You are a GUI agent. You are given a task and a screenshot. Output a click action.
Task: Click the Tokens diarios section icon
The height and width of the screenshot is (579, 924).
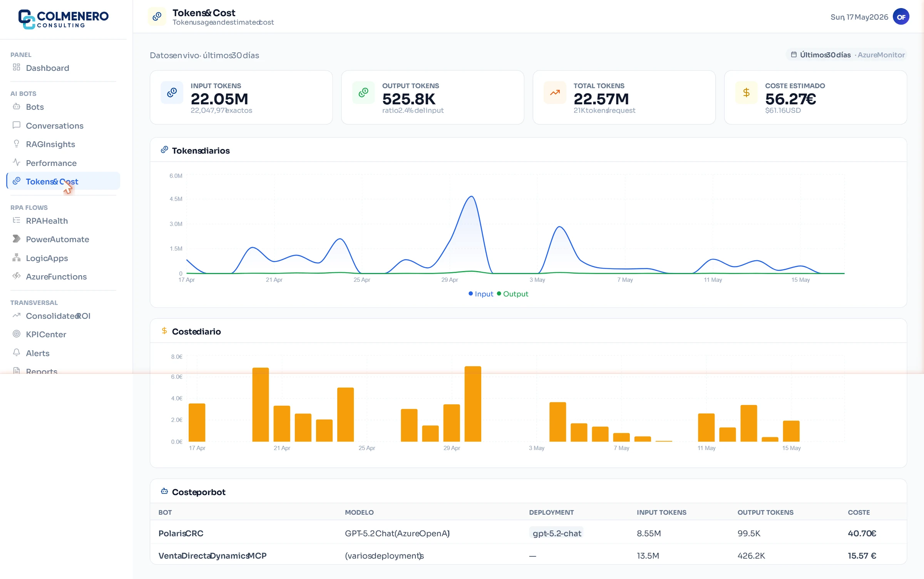point(164,150)
